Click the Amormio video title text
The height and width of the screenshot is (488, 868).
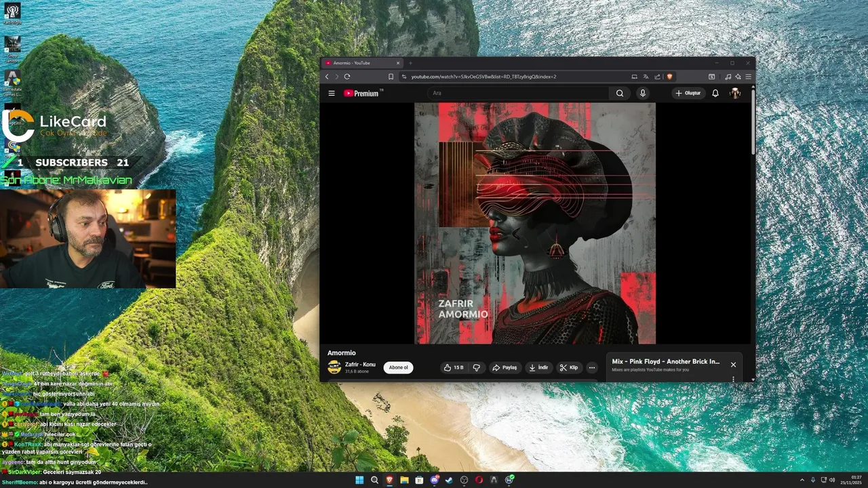click(x=342, y=352)
